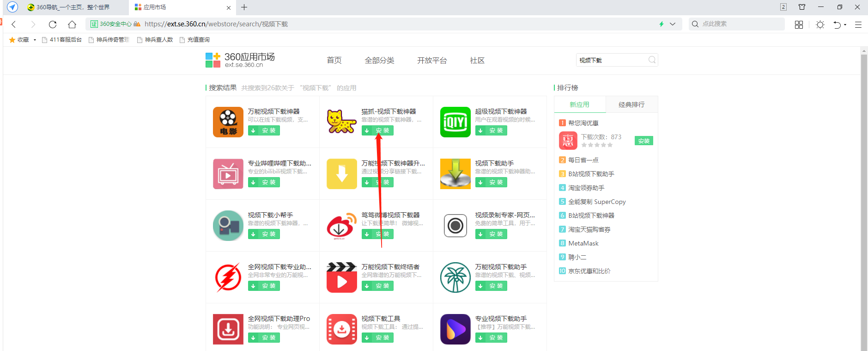Open the 猫抓 yellow cat app icon
Viewport: 868px width, 351px height.
[x=342, y=122]
